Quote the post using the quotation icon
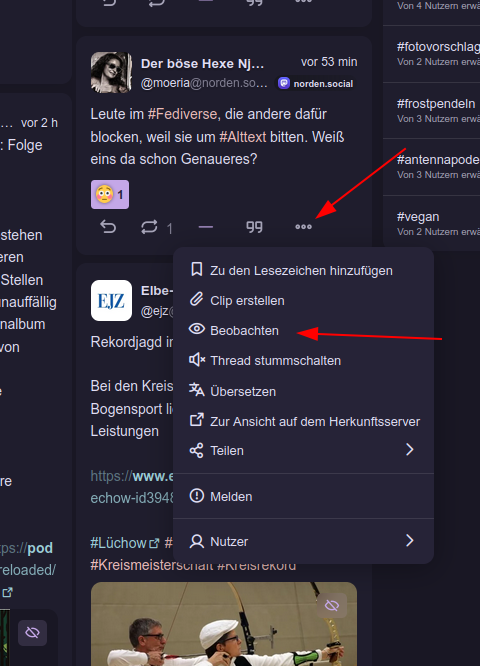Screen dimensions: 480x666 [x=254, y=227]
